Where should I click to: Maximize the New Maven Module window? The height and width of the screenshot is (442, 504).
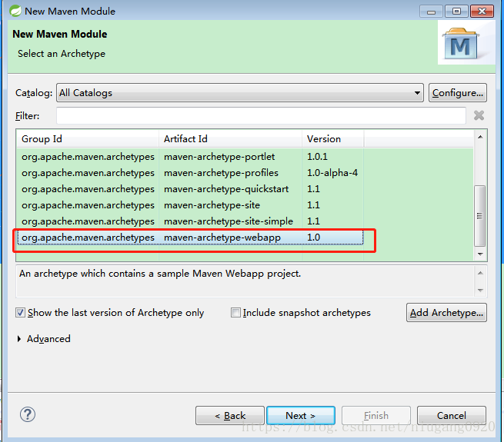(456, 12)
